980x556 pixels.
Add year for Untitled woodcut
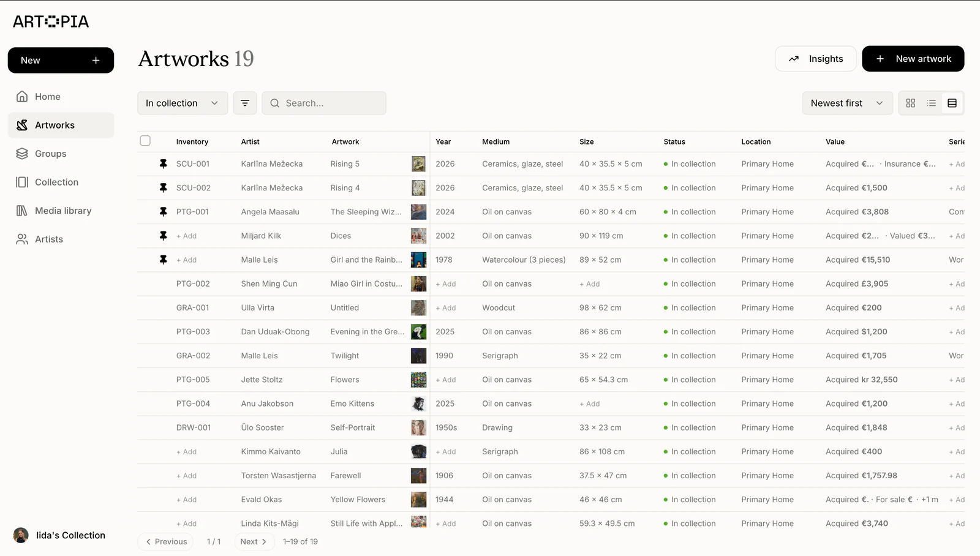coord(446,307)
